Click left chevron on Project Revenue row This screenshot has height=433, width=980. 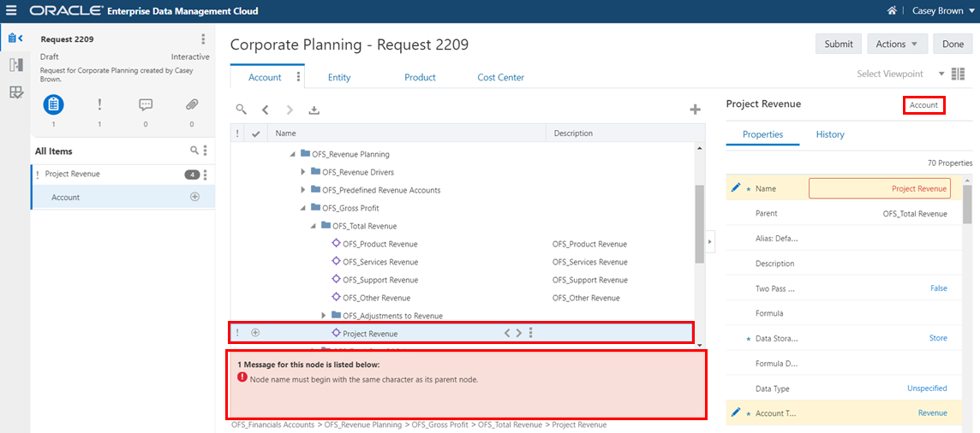(x=507, y=333)
